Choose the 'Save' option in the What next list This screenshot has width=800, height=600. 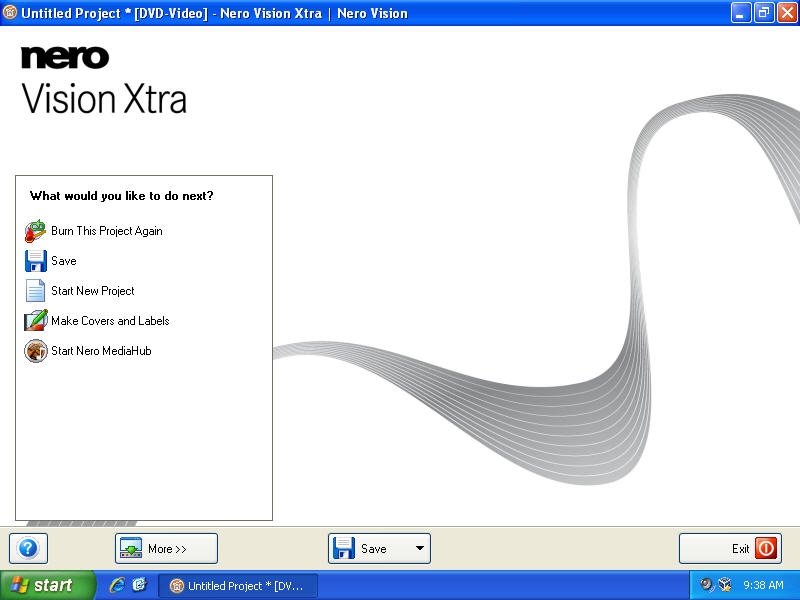coord(64,261)
